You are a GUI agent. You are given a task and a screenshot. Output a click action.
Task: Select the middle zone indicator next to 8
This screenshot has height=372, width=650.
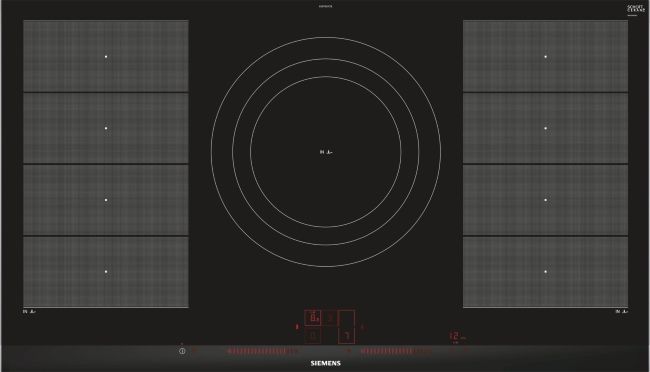tap(330, 318)
